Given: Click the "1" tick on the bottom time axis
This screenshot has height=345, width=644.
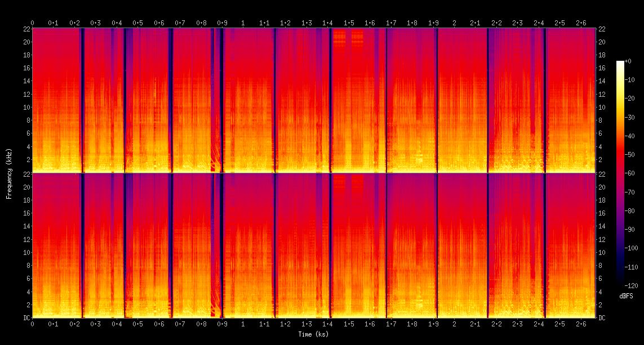Looking at the screenshot, I should coord(243,325).
